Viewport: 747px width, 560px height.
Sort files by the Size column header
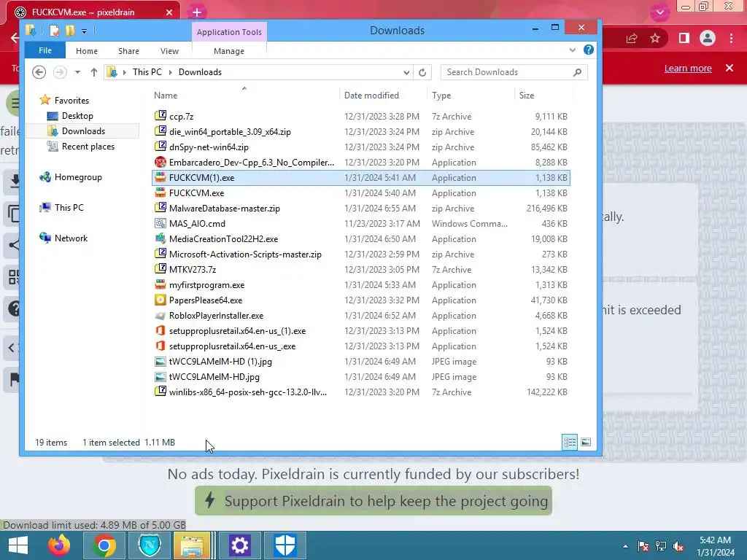click(527, 96)
